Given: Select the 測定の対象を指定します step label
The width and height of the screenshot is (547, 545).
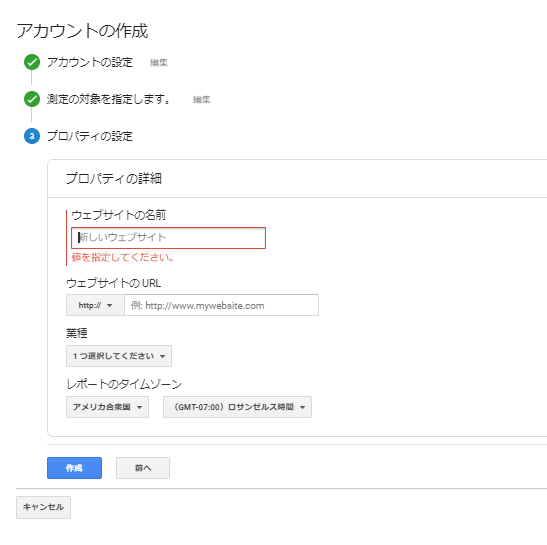Looking at the screenshot, I should (x=109, y=99).
